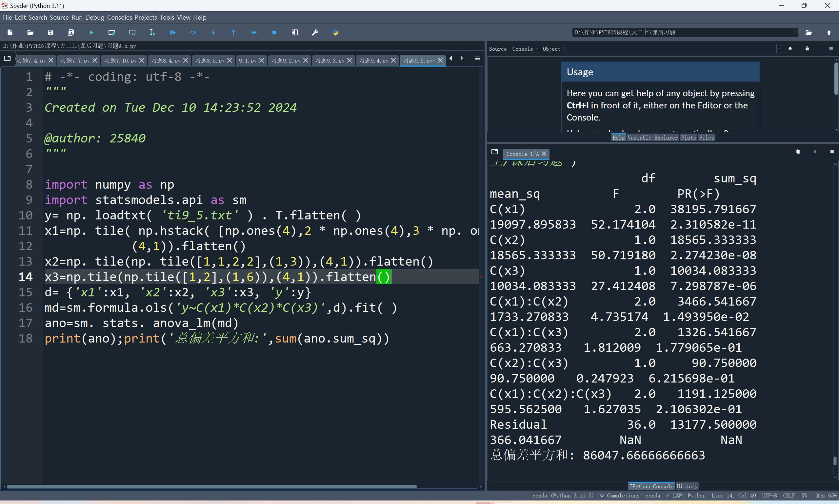Click the Maximize current pane icon
This screenshot has height=504, width=839.
(x=295, y=33)
